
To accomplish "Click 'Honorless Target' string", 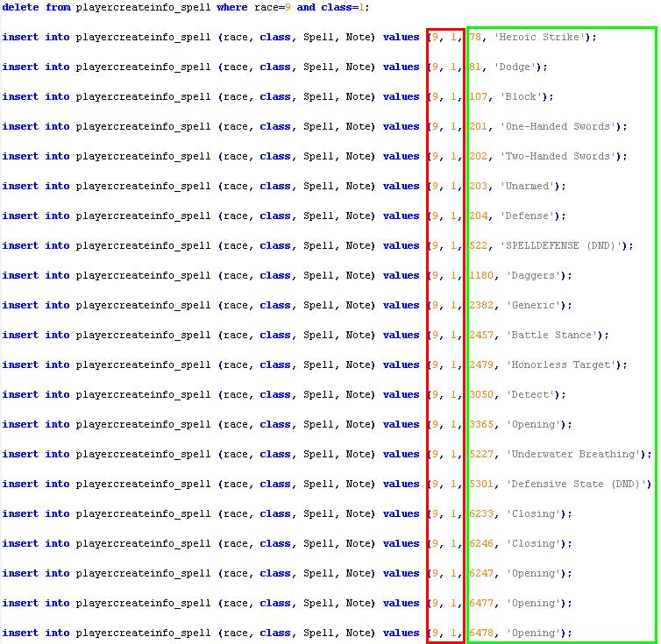I will point(561,365).
